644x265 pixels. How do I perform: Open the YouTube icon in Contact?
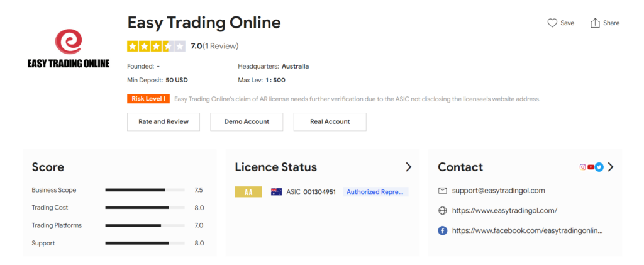[x=591, y=167]
